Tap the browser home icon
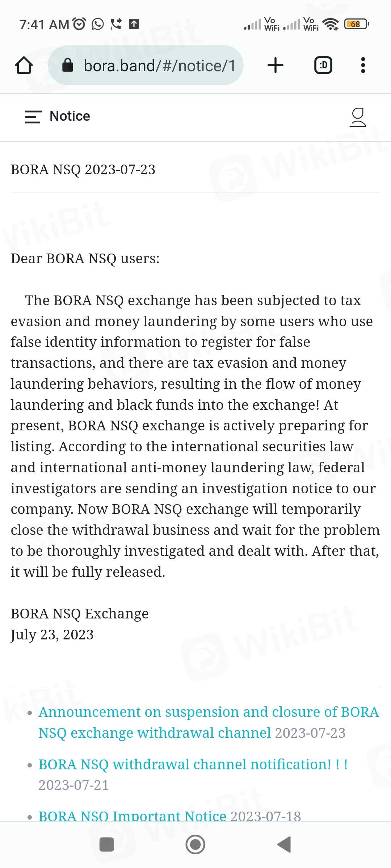 pyautogui.click(x=24, y=65)
